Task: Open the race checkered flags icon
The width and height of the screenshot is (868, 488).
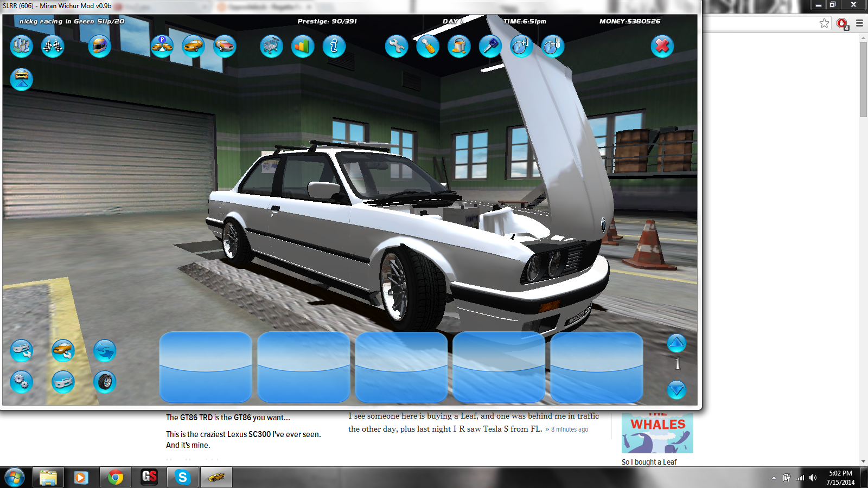Action: click(x=53, y=46)
